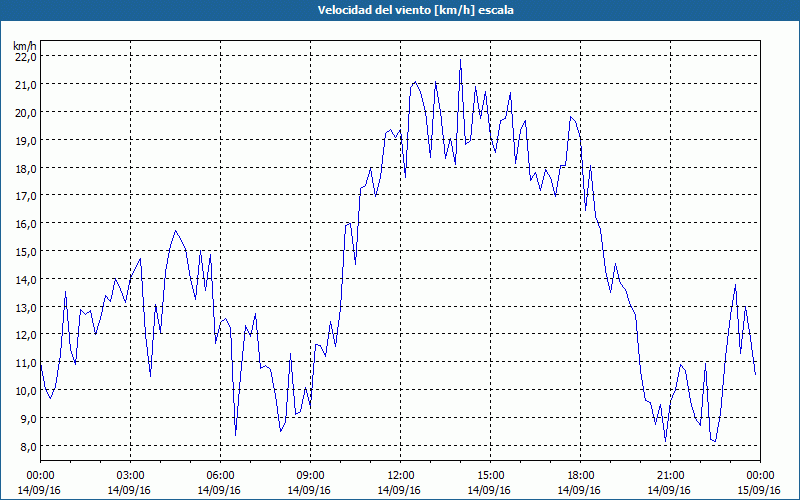Click the 17,0 y-axis value
The height and width of the screenshot is (500, 800).
tap(25, 196)
